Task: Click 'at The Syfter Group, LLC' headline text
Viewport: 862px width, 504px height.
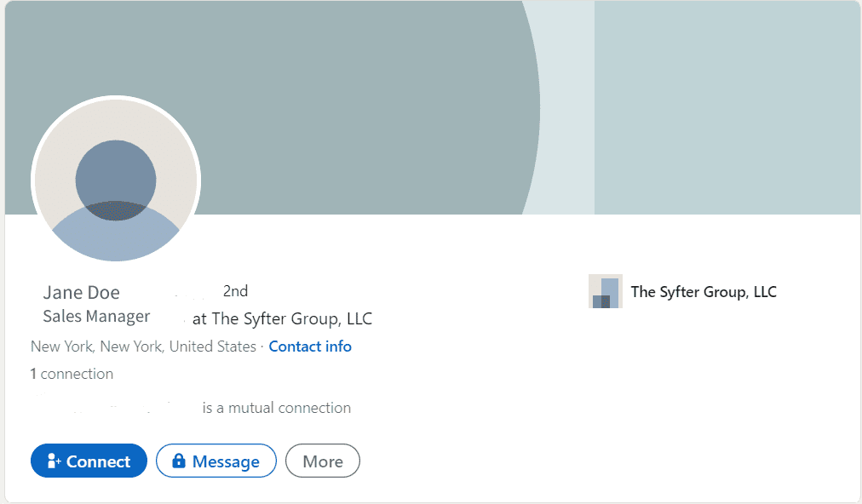Action: 283,319
